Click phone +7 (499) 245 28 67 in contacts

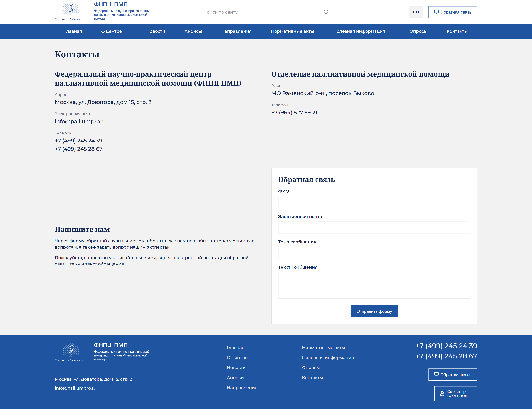[78, 149]
